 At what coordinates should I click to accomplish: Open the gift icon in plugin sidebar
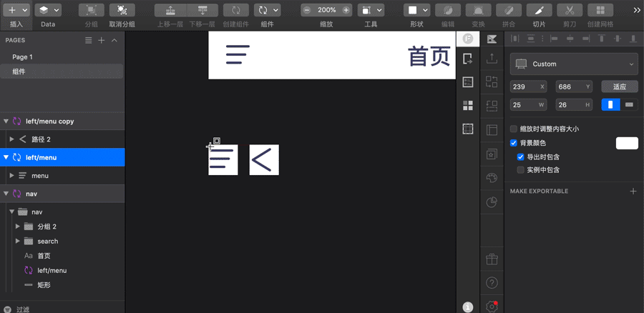coord(492,259)
